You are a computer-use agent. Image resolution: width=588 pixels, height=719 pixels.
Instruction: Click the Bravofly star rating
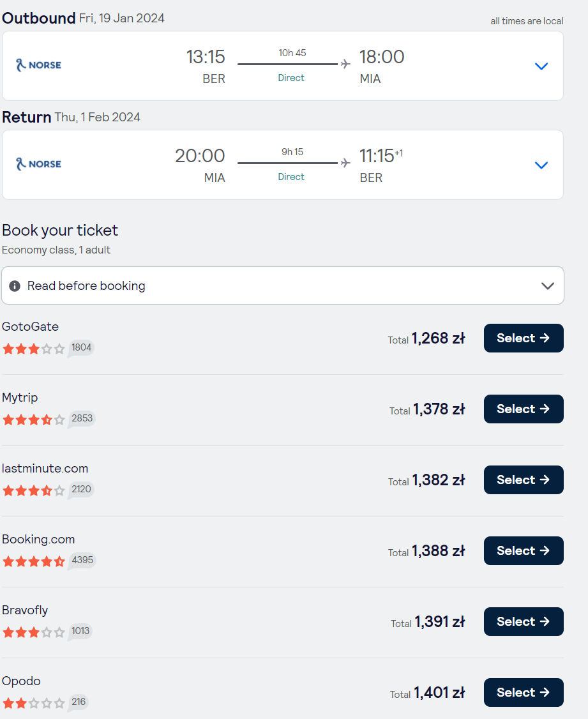coord(33,632)
